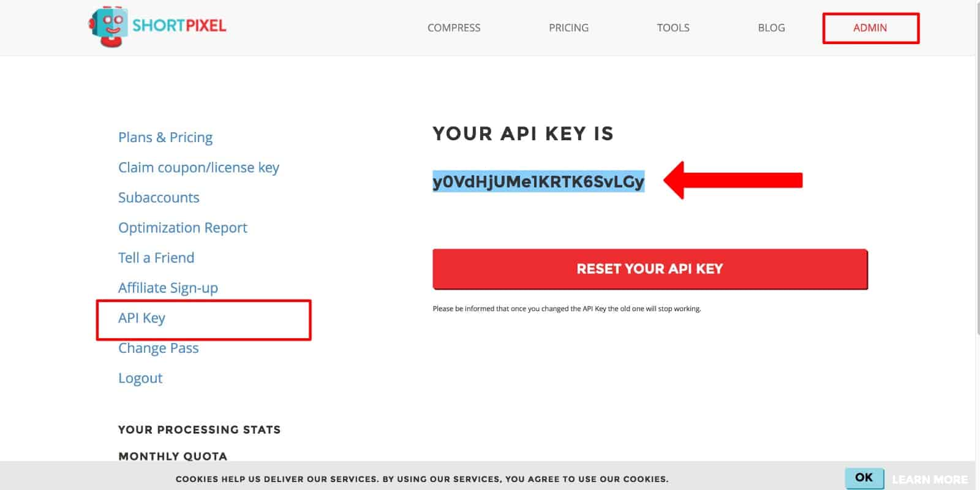The width and height of the screenshot is (980, 490).
Task: Go to the Pricing page
Action: pos(568,28)
